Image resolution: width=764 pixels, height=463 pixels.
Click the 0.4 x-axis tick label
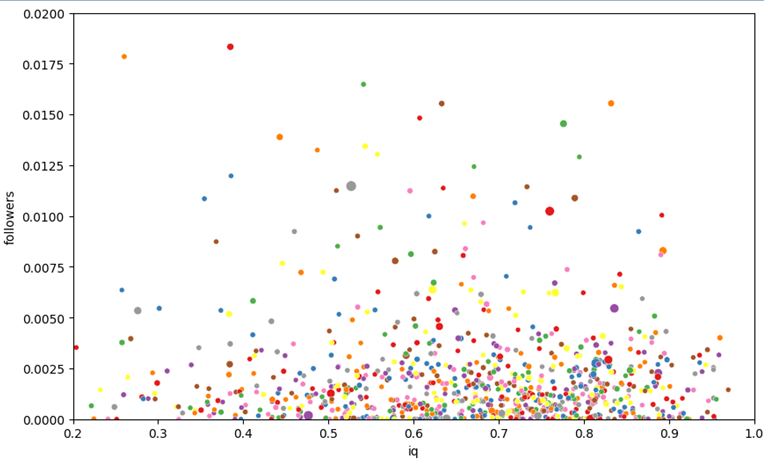pyautogui.click(x=244, y=433)
